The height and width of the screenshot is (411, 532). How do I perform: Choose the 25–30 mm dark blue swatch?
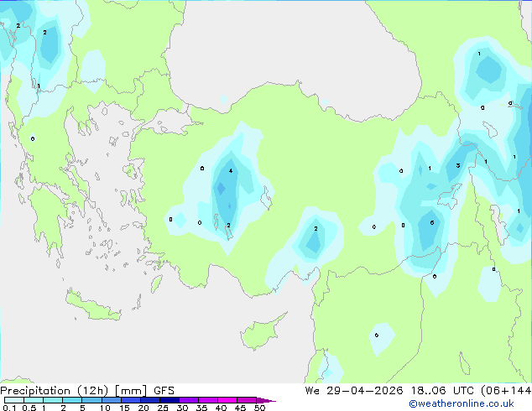tap(170, 400)
